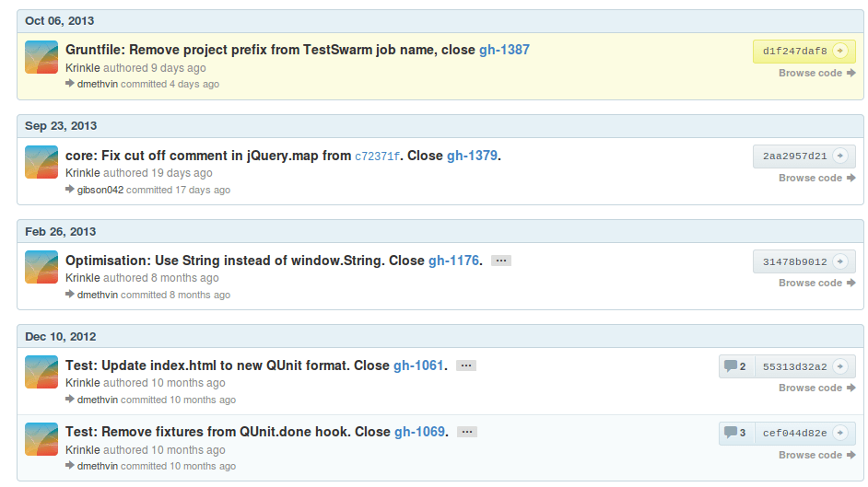The width and height of the screenshot is (868, 487).
Task: Open issue link gh-1379
Action: [472, 156]
